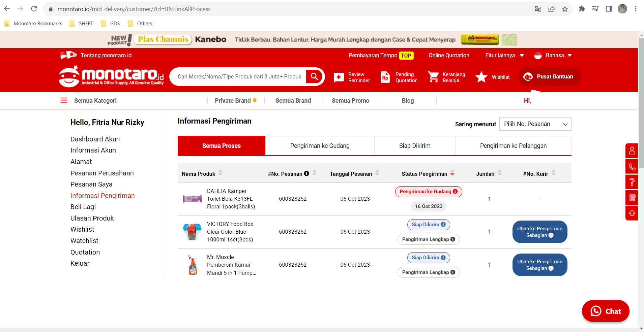The height and width of the screenshot is (332, 644).
Task: Open the browser profile avatar
Action: coord(622,9)
